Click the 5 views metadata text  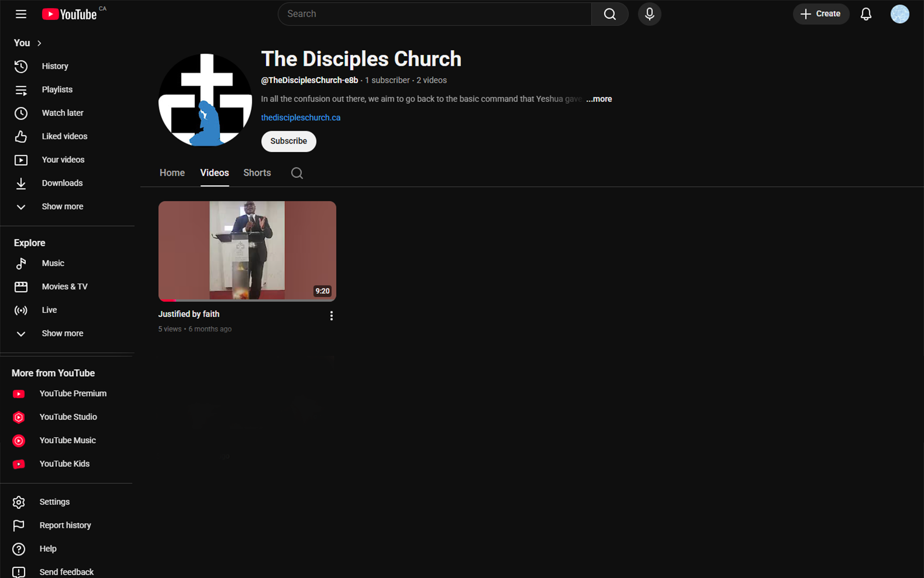[x=170, y=329]
